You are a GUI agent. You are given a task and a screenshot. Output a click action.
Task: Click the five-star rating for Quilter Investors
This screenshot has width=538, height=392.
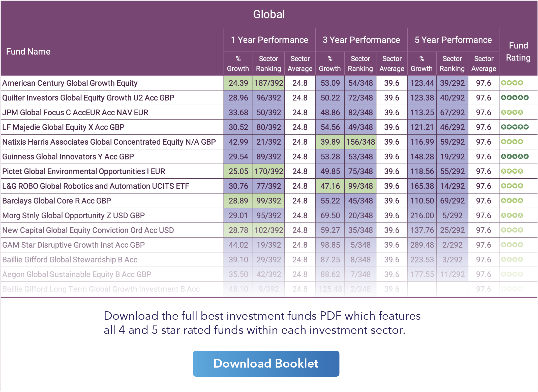[x=515, y=98]
